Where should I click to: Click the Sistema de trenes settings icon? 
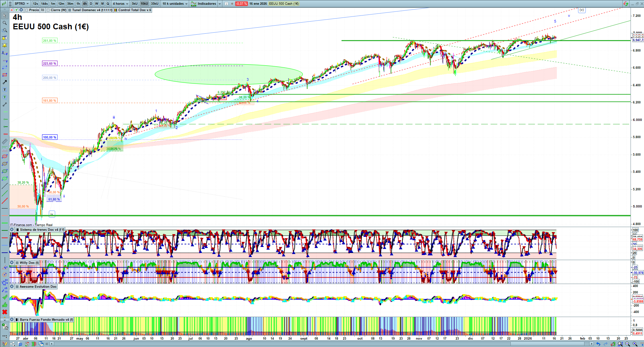tap(12, 230)
